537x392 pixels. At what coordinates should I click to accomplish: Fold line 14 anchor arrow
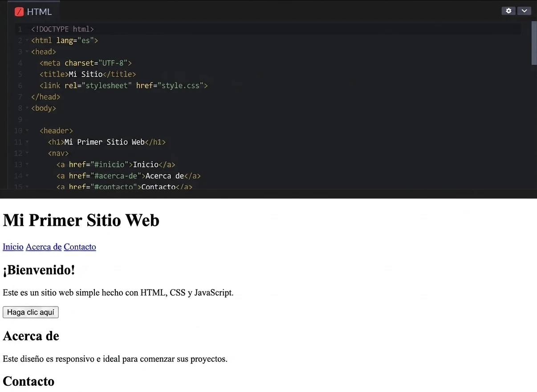pos(27,176)
